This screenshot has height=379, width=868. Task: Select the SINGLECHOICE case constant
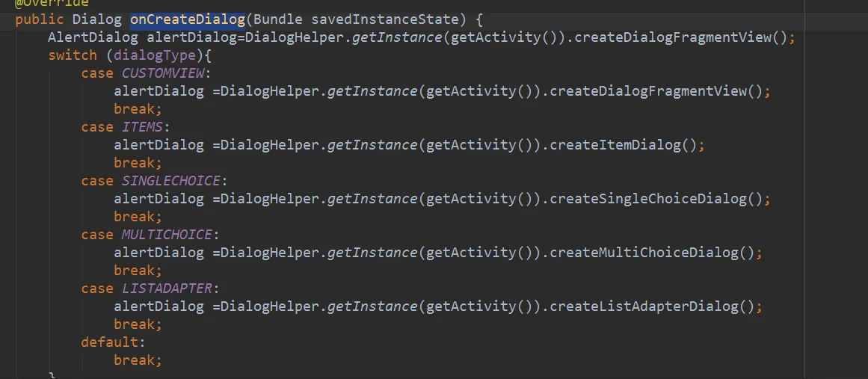click(x=170, y=181)
